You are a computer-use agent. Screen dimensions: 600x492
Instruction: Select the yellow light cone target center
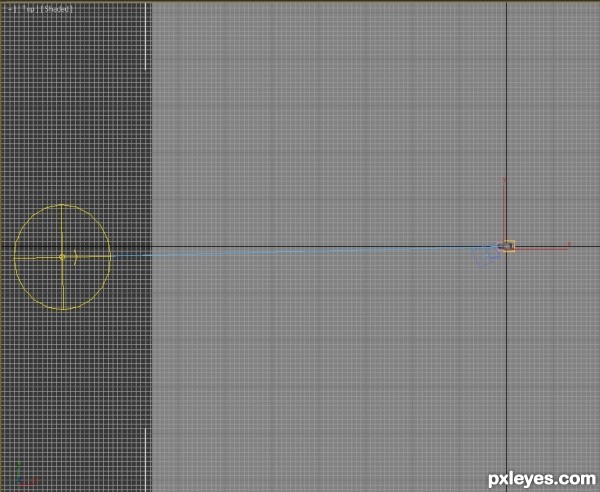pos(62,257)
